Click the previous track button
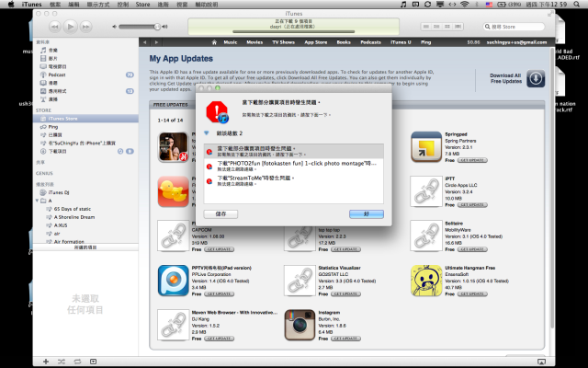The height and width of the screenshot is (368, 588). (55, 27)
